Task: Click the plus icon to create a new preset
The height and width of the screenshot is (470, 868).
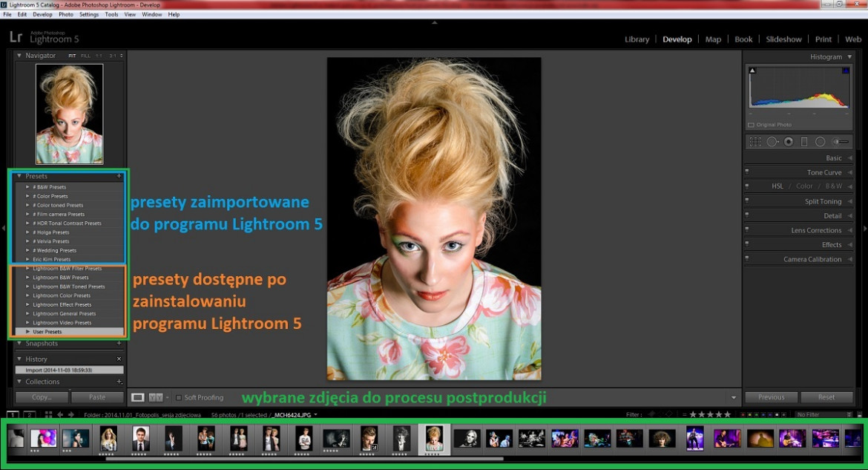Action: coord(119,176)
